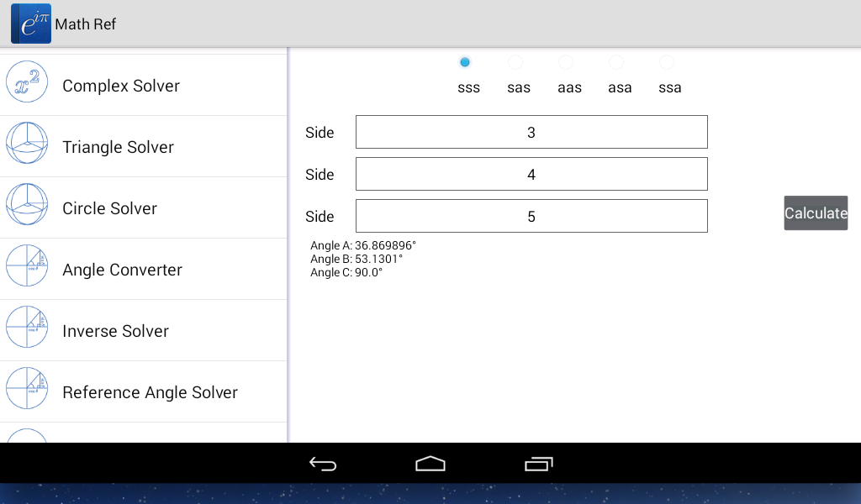Select the sas radio button

(x=515, y=62)
